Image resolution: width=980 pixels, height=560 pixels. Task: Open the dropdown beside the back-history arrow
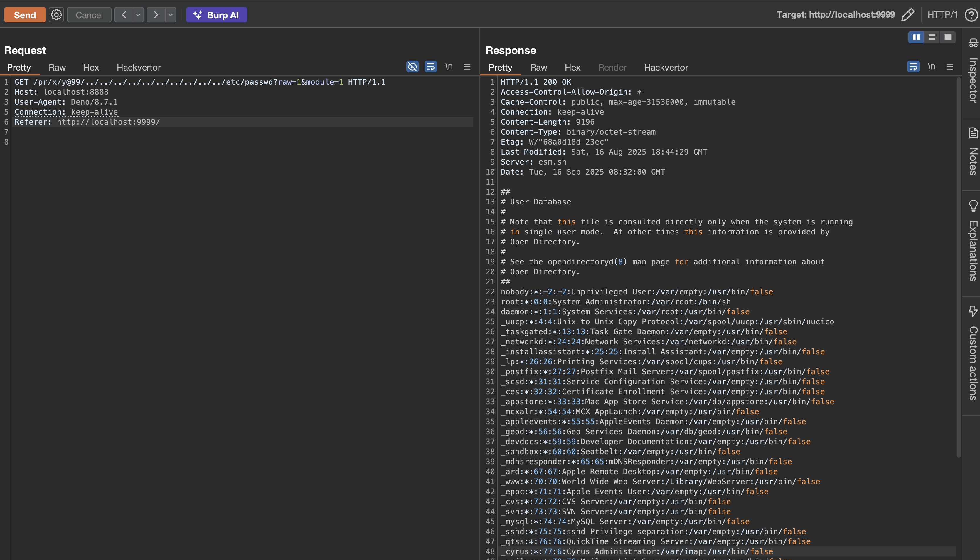[x=138, y=15]
